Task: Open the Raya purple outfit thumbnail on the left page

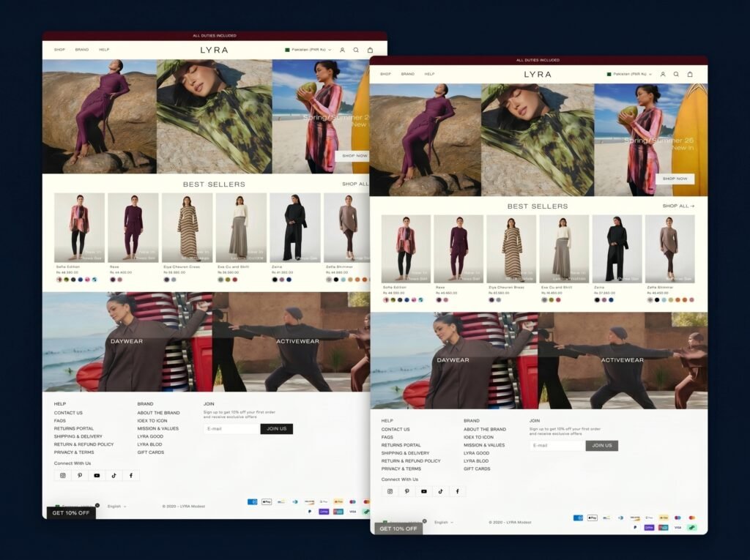Action: [x=133, y=228]
